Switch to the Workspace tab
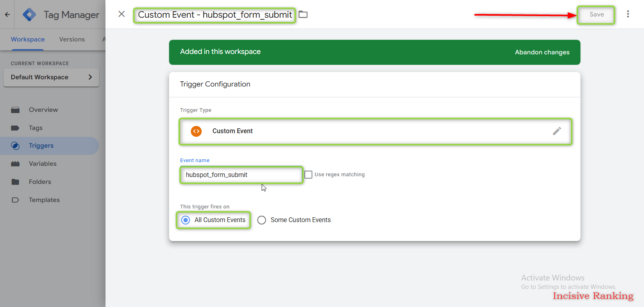 click(28, 39)
